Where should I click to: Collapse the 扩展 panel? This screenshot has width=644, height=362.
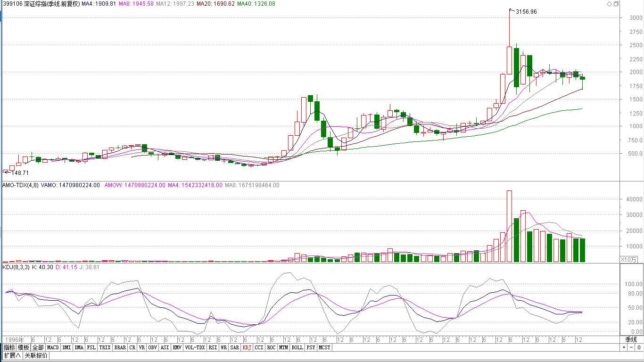[x=13, y=355]
